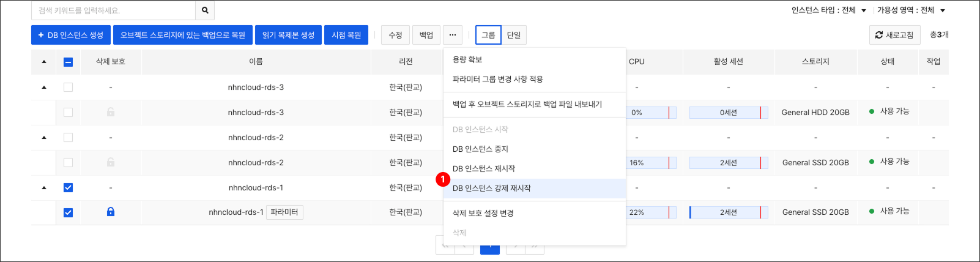
Task: Click the 스토리지 column header
Action: click(x=815, y=62)
